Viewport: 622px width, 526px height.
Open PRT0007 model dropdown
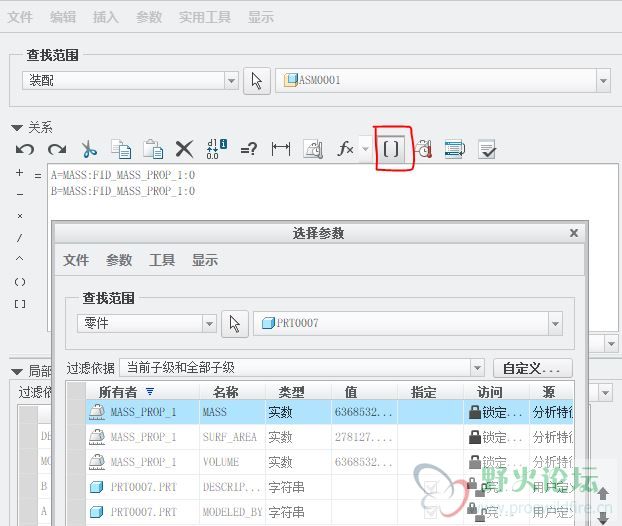(555, 324)
